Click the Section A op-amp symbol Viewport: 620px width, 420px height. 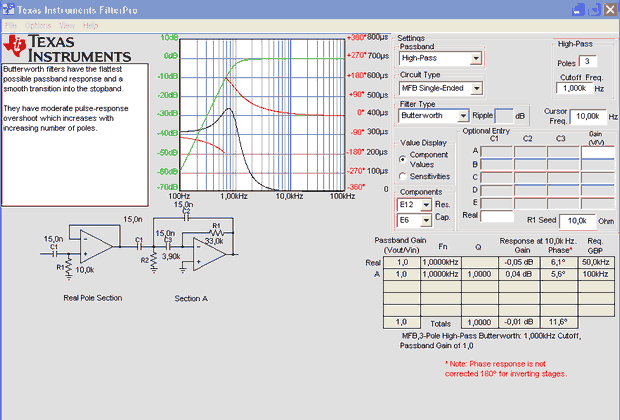coord(210,254)
